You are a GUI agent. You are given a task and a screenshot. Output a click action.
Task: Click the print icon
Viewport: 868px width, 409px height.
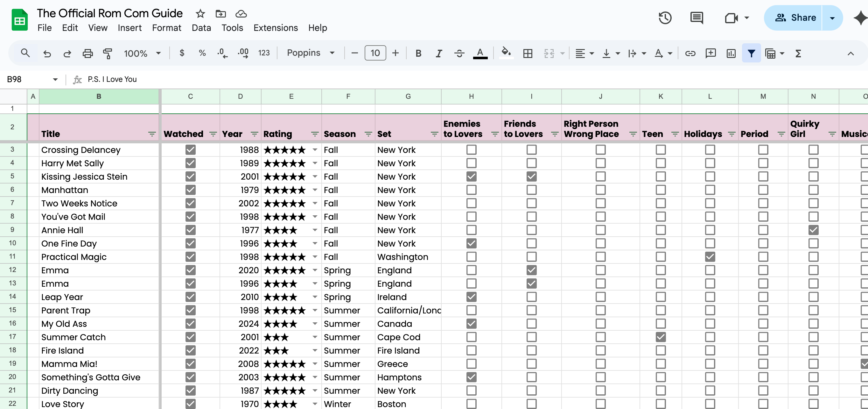pos(87,53)
